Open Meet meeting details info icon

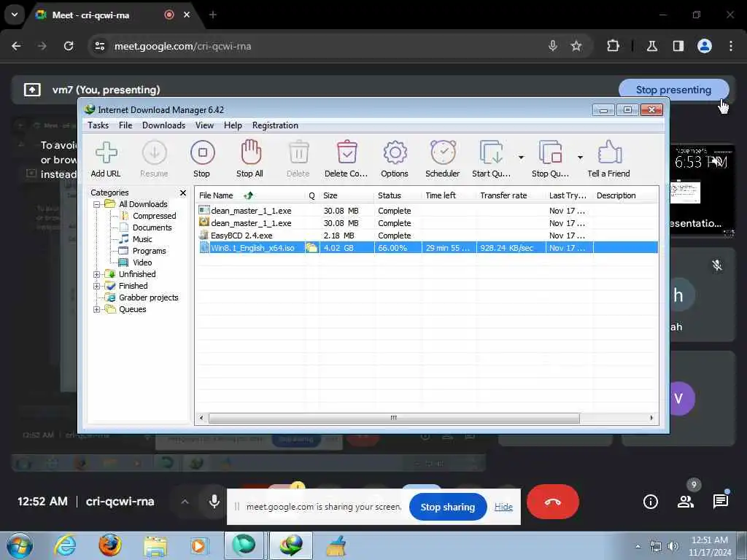click(x=650, y=502)
